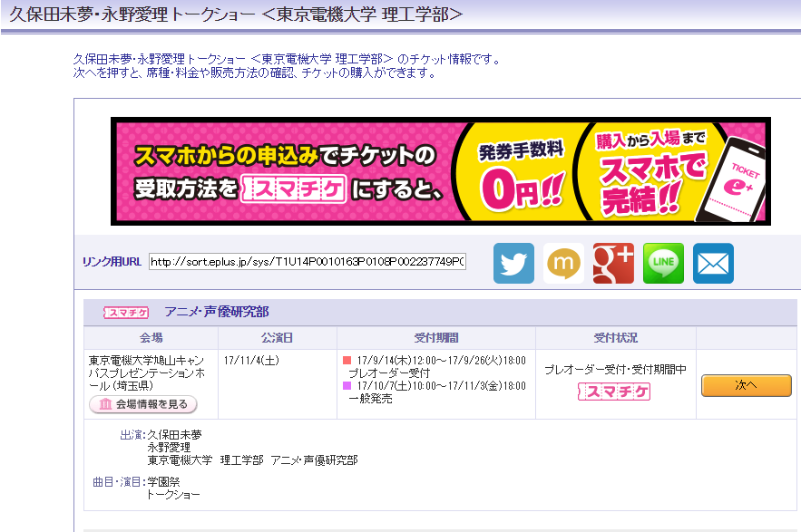Screen dimensions: 801x532
Task: Click the スマチケ badge beside アニメ・声優研究部
Action: [126, 313]
